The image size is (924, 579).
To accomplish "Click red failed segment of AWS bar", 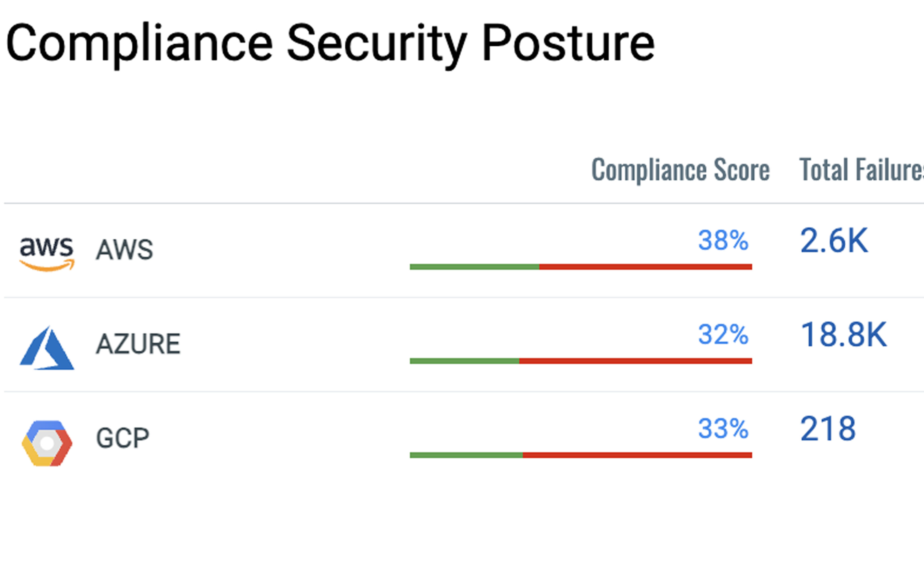I will click(x=645, y=267).
